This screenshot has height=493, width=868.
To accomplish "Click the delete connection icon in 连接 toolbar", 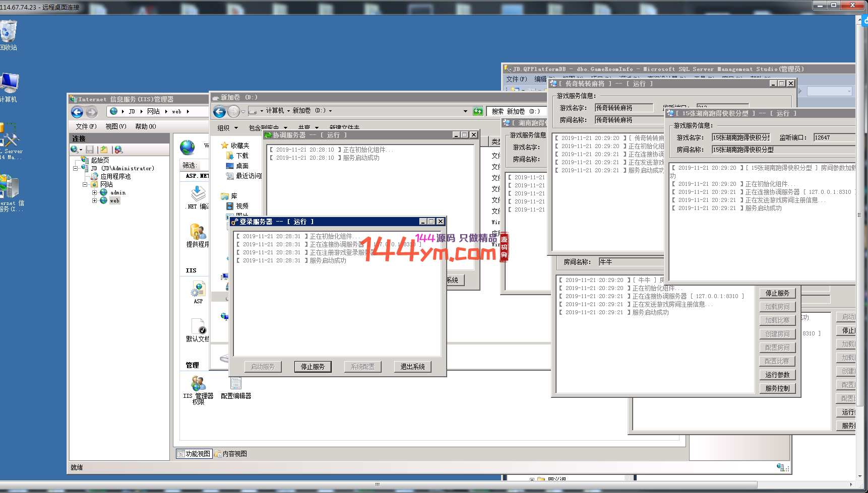I will 119,150.
